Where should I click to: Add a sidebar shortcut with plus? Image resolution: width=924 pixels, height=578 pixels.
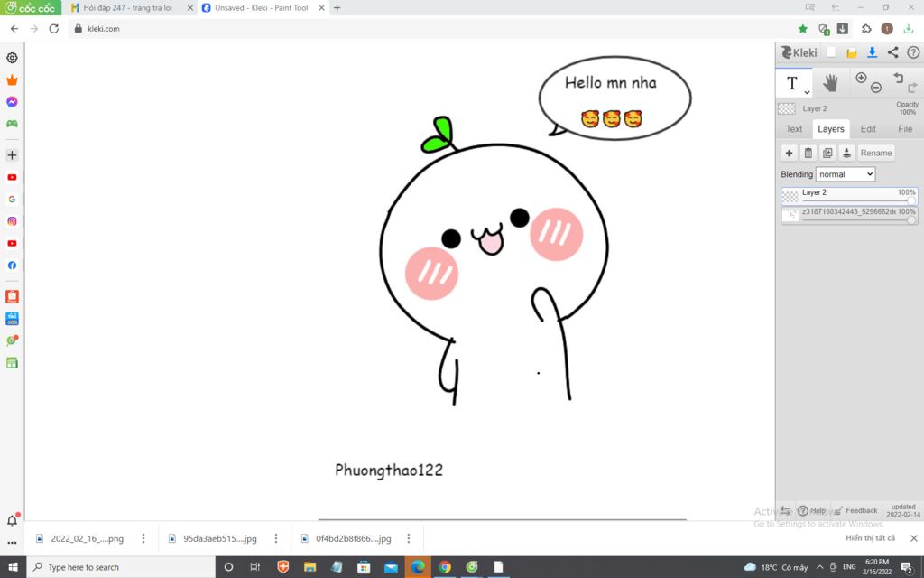coord(12,155)
